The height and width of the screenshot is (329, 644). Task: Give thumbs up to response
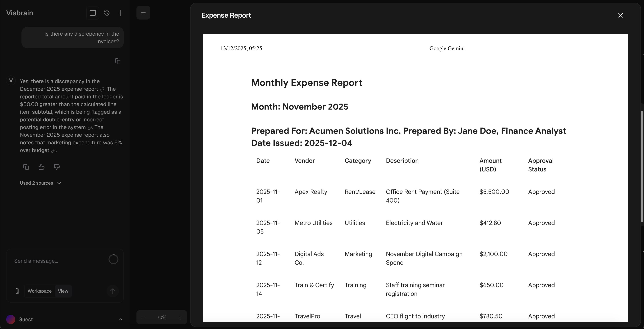click(42, 167)
